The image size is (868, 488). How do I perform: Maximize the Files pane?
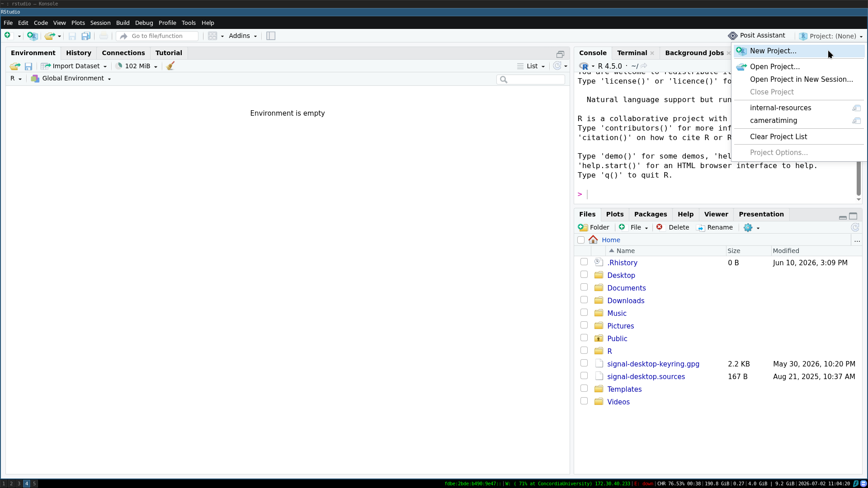pos(853,216)
